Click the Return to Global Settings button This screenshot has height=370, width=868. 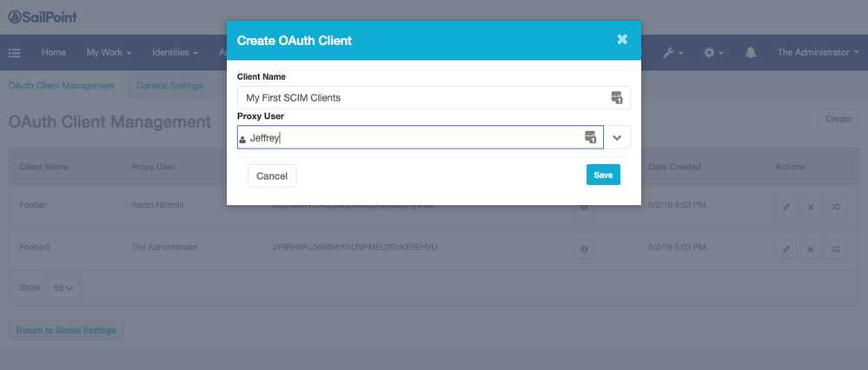pyautogui.click(x=66, y=330)
